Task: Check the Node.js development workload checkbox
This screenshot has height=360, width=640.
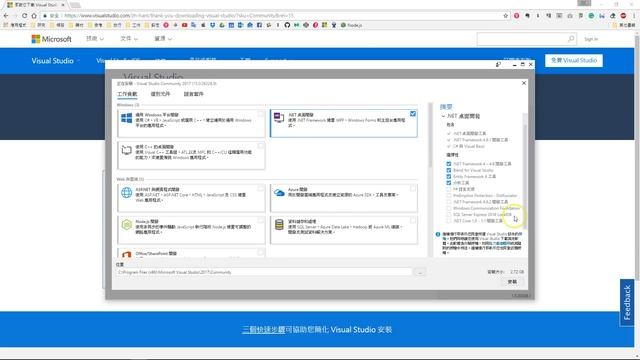Action: point(260,220)
